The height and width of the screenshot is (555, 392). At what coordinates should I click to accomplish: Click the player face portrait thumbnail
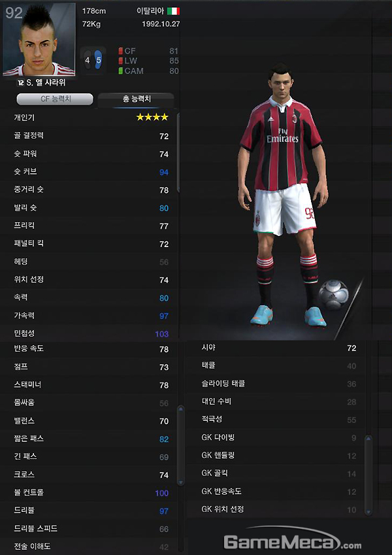39,39
